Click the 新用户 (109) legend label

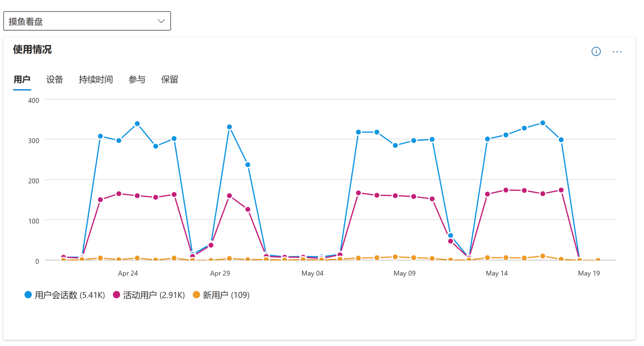click(226, 295)
